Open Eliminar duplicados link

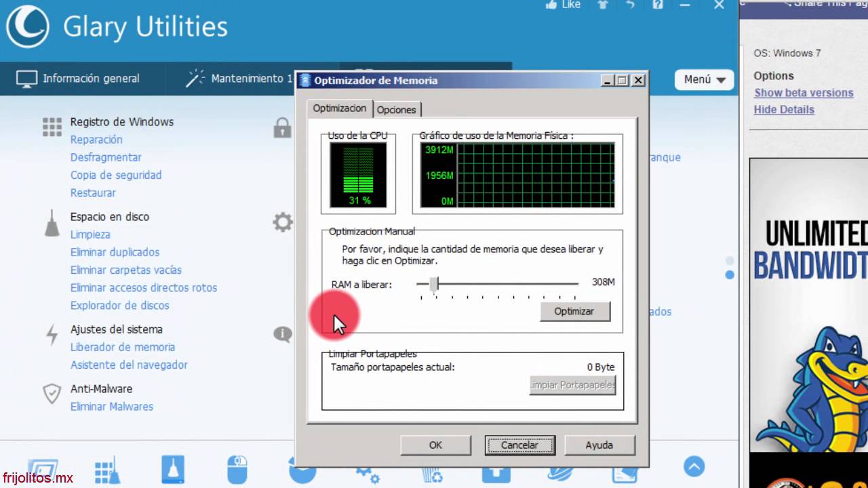coord(115,252)
